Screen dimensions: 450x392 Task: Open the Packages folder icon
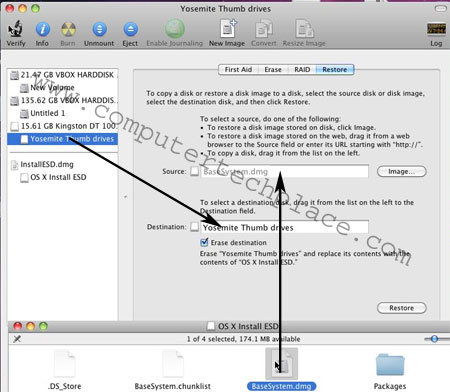point(390,365)
